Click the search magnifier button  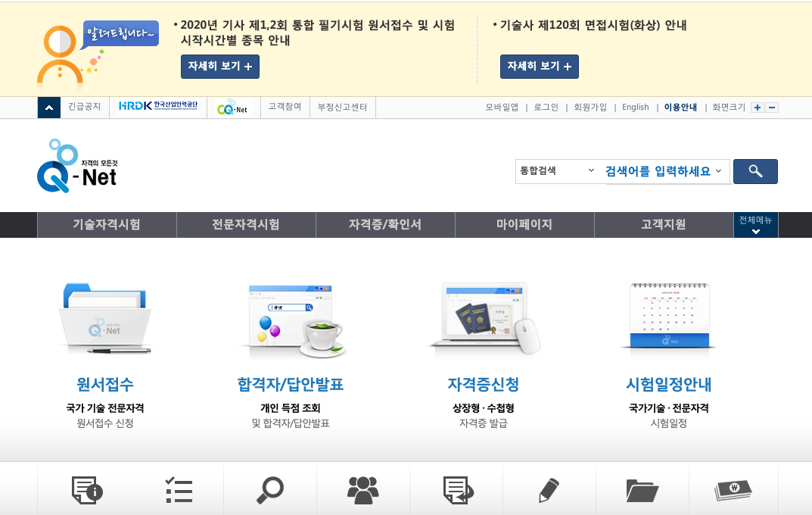pos(755,171)
